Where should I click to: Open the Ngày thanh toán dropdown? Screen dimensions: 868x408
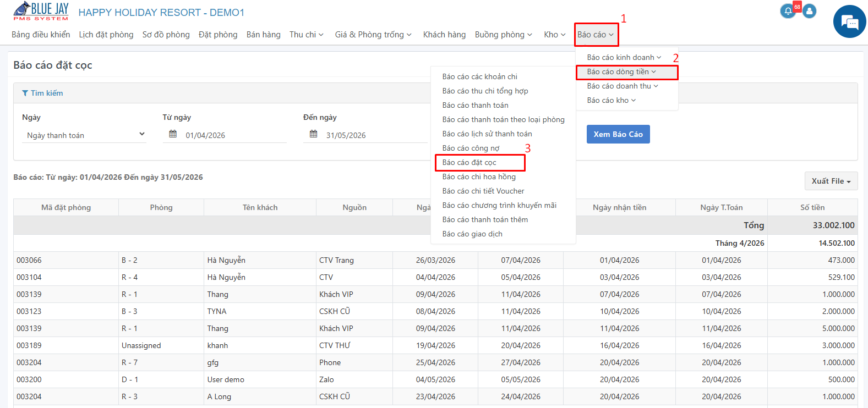click(x=84, y=135)
